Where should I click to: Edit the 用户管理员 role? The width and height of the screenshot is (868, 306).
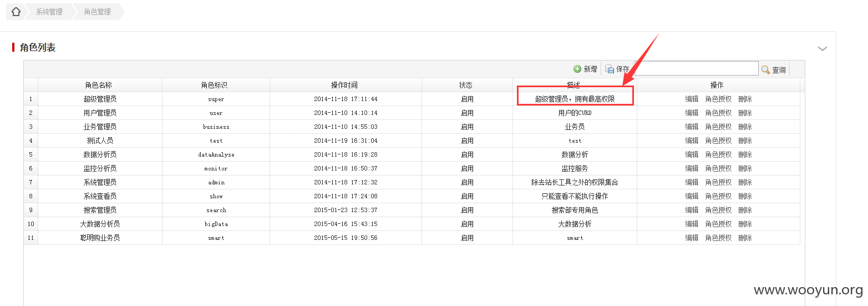coord(692,113)
